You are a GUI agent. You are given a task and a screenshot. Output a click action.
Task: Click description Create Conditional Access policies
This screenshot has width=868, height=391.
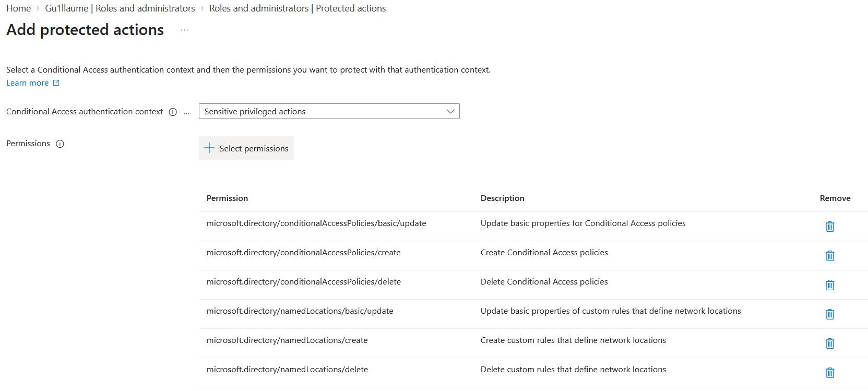(x=544, y=253)
